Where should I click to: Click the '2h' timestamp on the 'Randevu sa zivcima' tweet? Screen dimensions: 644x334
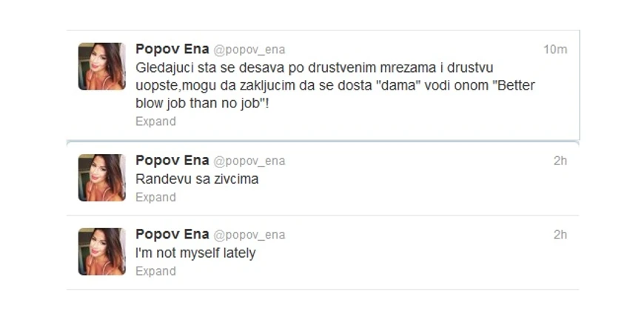pyautogui.click(x=560, y=161)
